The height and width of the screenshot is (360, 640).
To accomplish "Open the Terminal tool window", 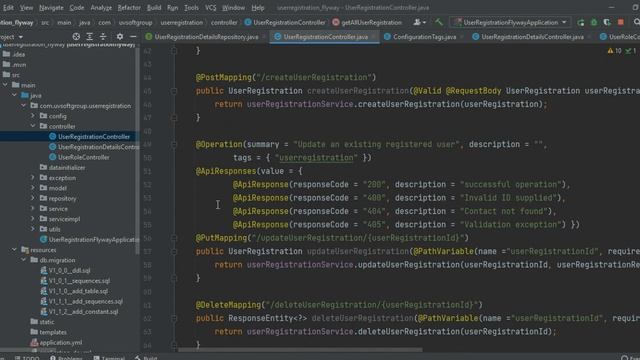I will pos(109,358).
